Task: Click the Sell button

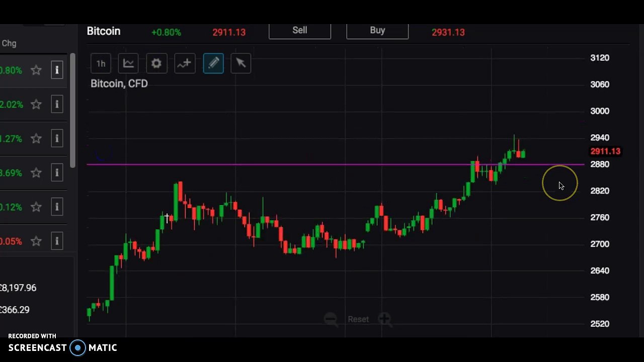Action: coord(300,31)
